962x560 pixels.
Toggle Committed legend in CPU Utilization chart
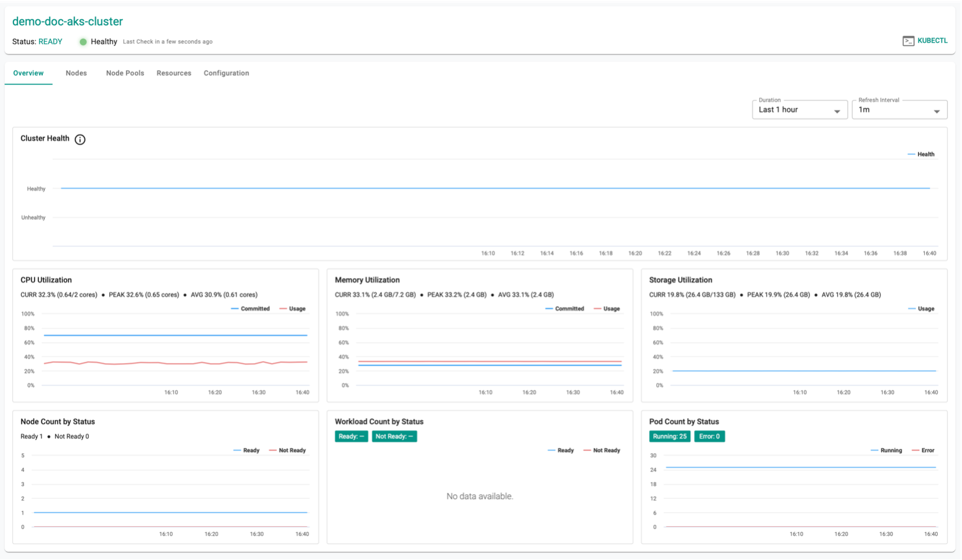click(250, 309)
